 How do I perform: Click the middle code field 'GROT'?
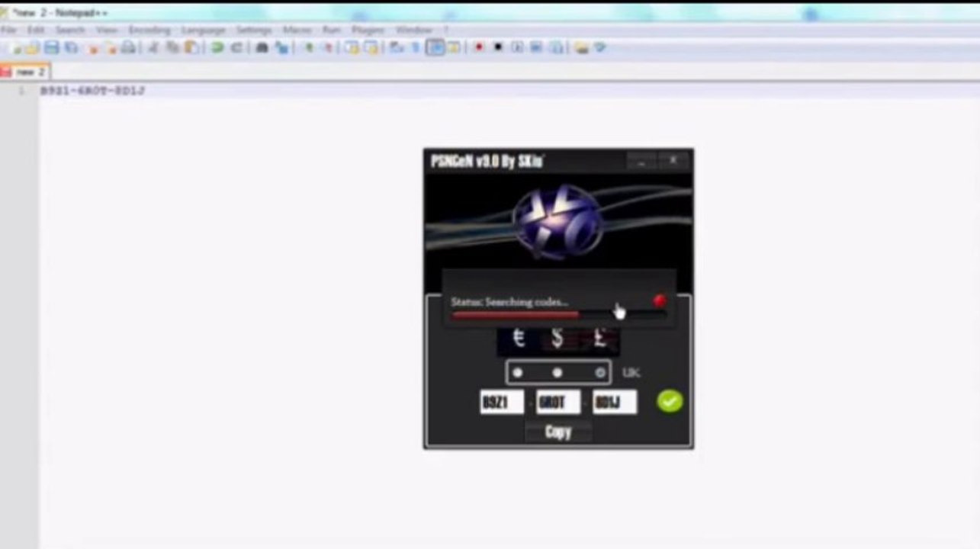(558, 402)
